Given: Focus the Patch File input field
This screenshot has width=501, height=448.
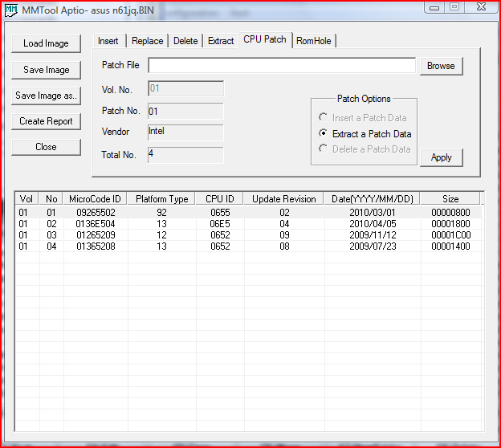Looking at the screenshot, I should tap(282, 66).
